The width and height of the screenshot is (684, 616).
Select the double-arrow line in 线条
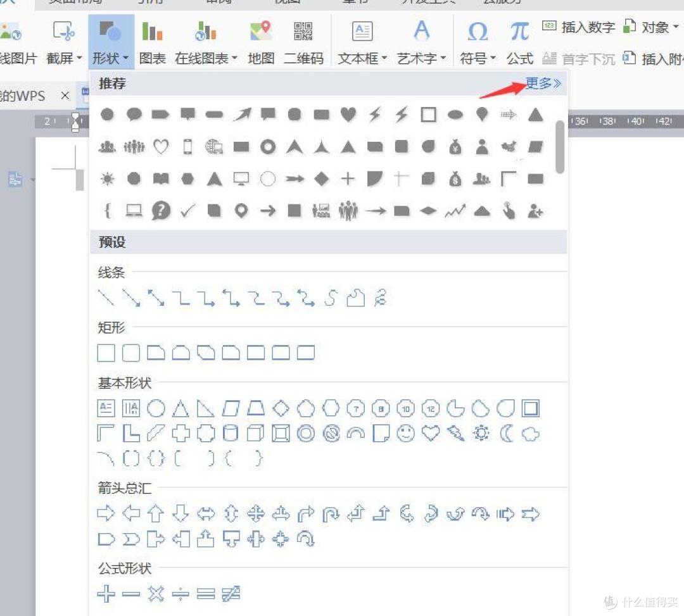pyautogui.click(x=156, y=298)
